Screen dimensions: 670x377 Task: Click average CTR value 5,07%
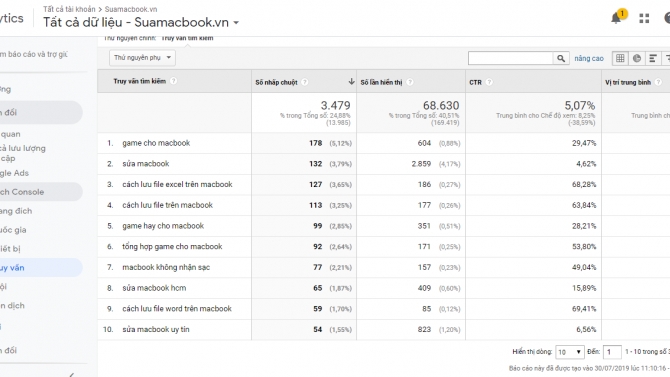580,105
